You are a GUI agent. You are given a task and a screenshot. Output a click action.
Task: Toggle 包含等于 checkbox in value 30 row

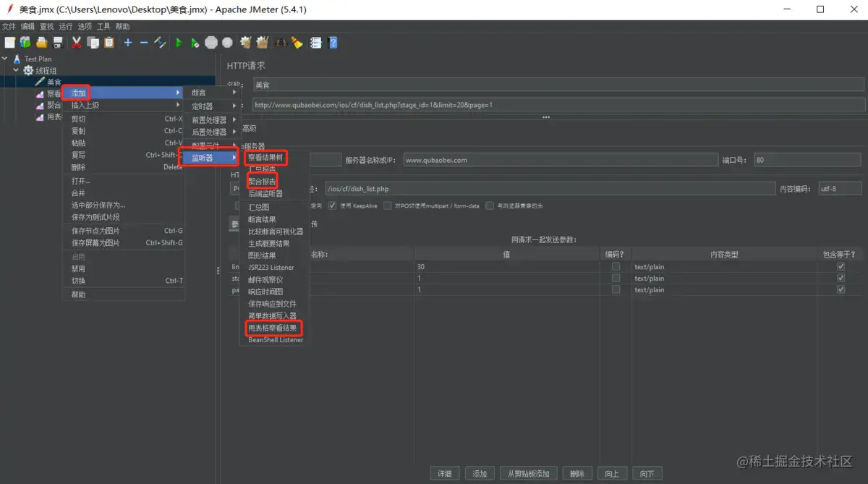(x=841, y=266)
